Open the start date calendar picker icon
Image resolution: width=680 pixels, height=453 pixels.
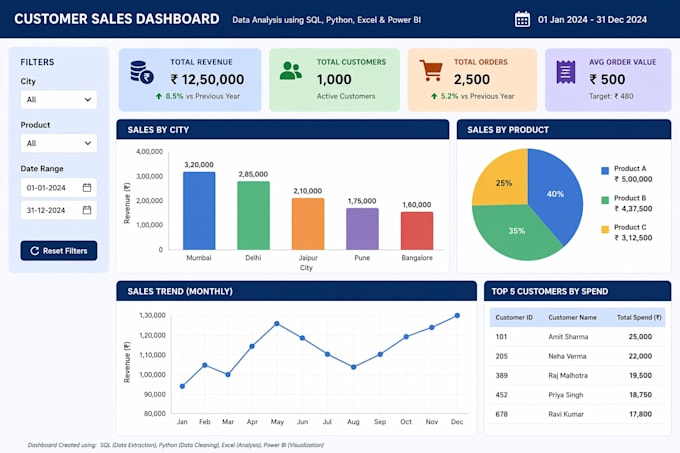coord(87,188)
